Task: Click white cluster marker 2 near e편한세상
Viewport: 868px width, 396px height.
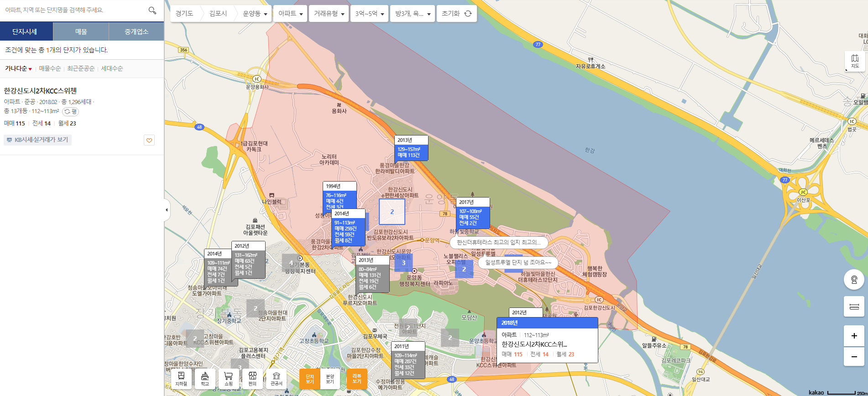Action: click(x=392, y=212)
